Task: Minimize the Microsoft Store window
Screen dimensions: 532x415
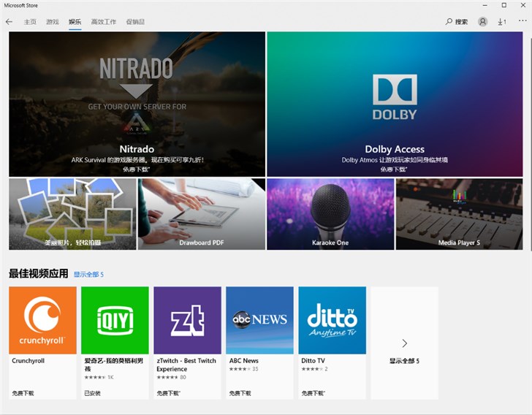Action: 485,5
